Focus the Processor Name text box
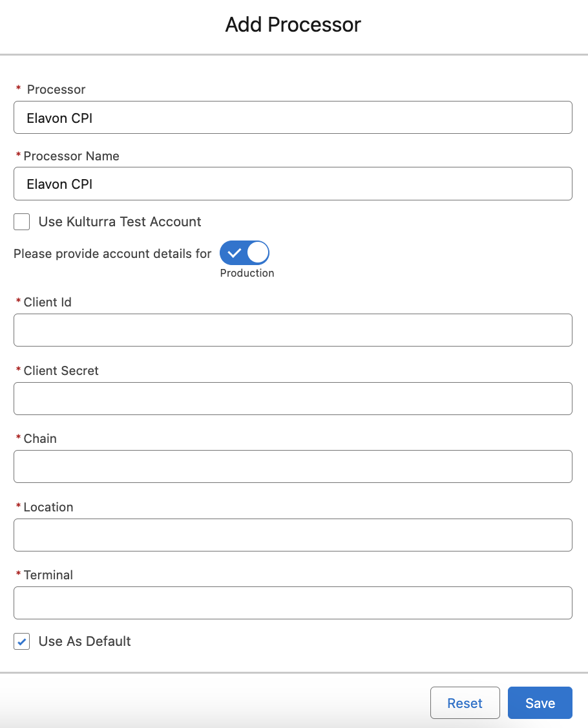The width and height of the screenshot is (588, 728). coord(293,184)
